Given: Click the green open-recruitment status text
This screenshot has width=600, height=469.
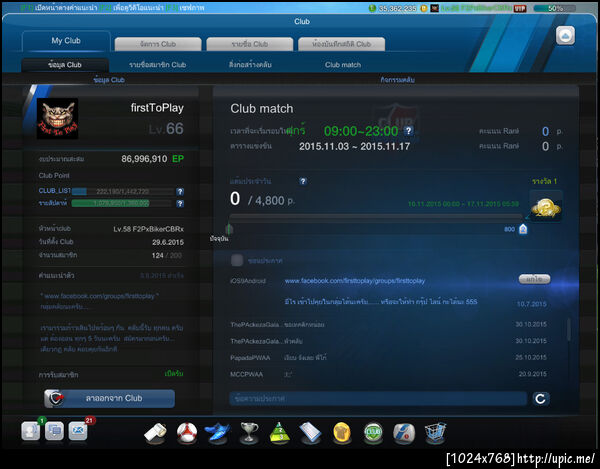Looking at the screenshot, I should [174, 374].
